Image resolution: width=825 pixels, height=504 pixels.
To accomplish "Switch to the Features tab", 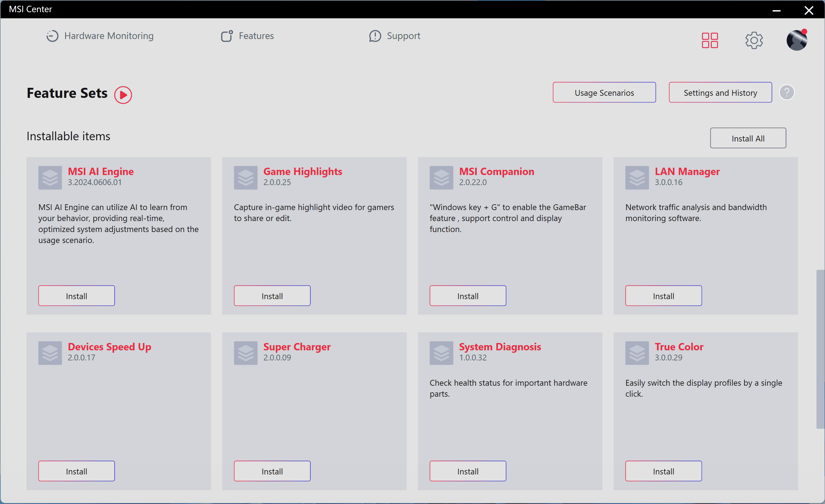I will (256, 36).
